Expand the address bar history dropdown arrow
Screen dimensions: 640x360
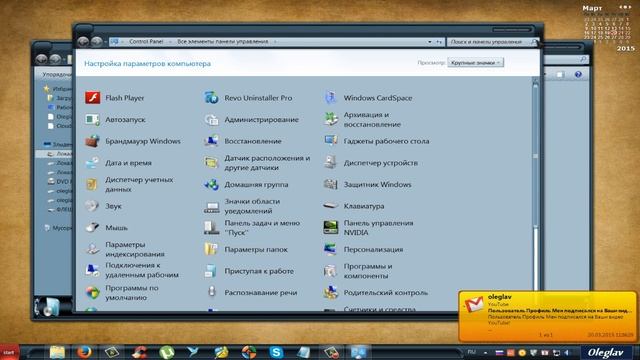pyautogui.click(x=429, y=42)
